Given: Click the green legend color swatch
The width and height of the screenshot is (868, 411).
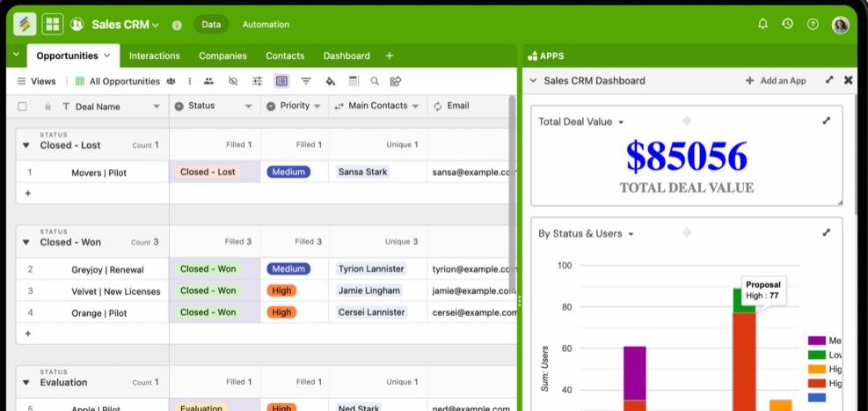Looking at the screenshot, I should click(x=816, y=355).
